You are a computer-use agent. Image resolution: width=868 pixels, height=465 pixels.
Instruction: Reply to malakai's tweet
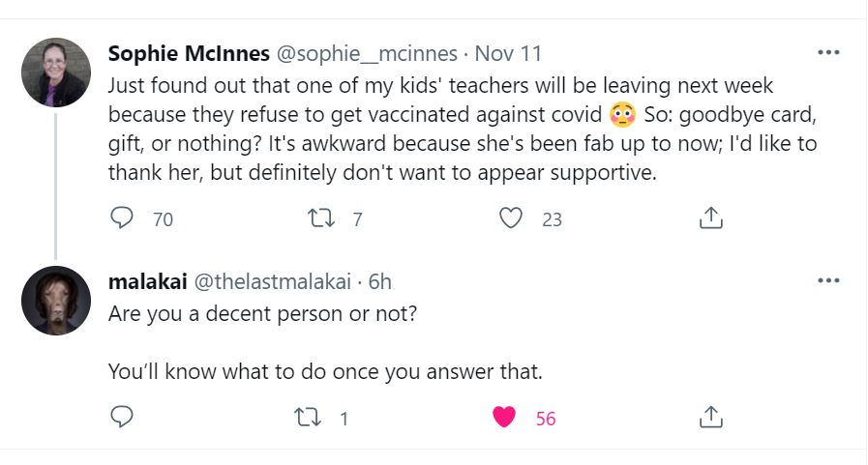tap(122, 418)
